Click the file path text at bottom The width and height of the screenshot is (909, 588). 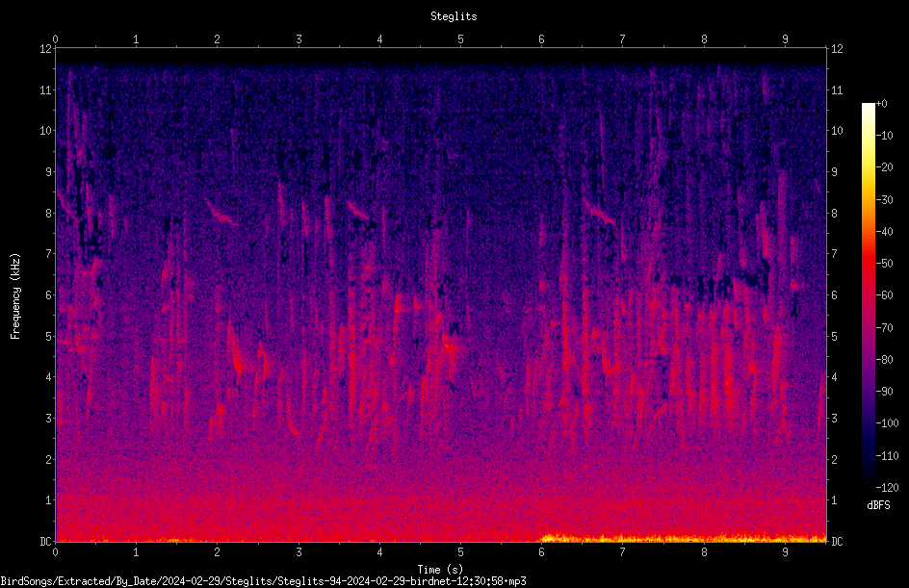click(x=263, y=581)
